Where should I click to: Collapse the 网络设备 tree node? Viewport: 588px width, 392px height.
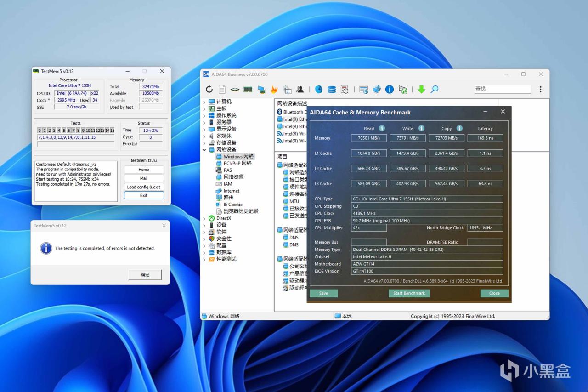[x=204, y=150]
